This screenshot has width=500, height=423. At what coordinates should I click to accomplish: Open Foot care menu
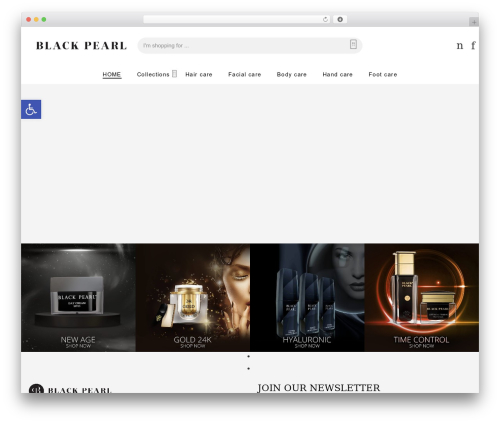(x=383, y=74)
